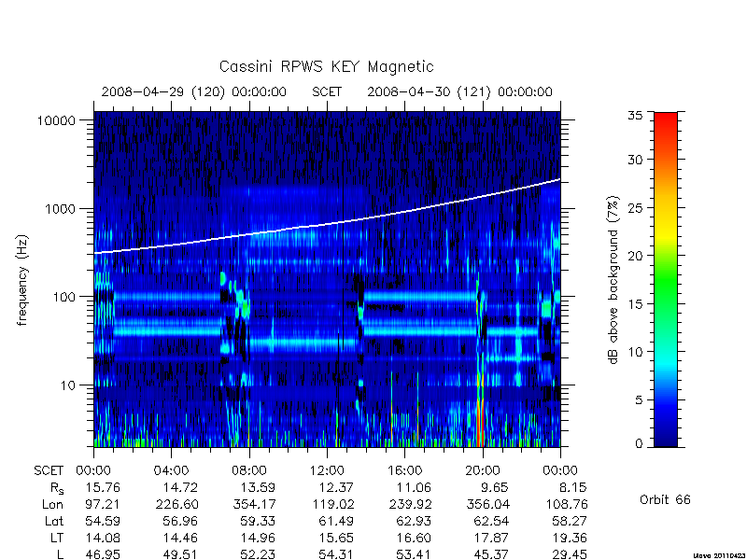Select the start date '2008-04-29 (120) 00:00:00'
Viewport: 747px width, 560px height.
pyautogui.click(x=194, y=91)
